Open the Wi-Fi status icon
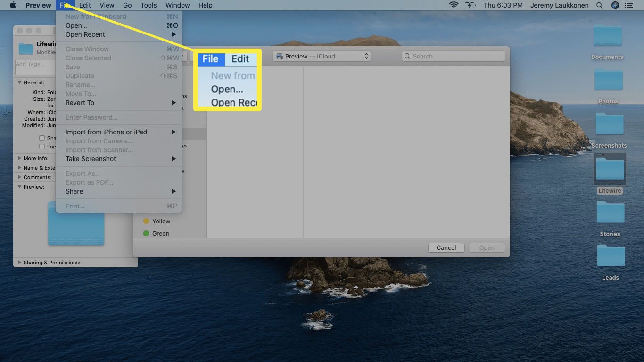Screen dimensions: 644x362 tap(454, 5)
